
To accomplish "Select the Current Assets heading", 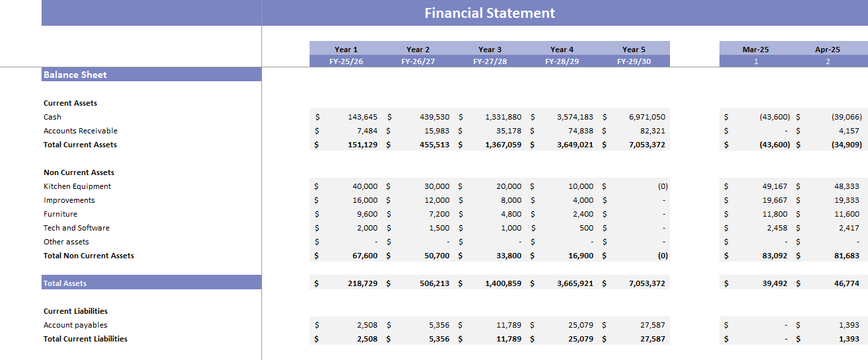I will (70, 103).
